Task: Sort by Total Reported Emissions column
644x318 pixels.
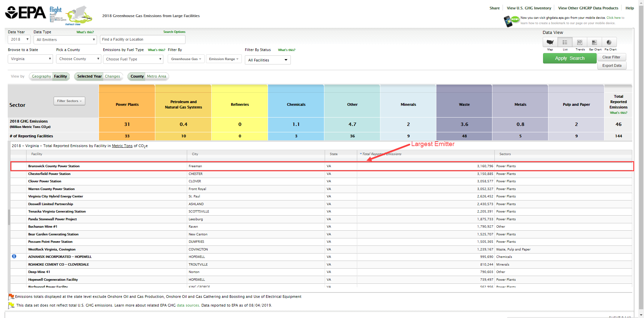Action: [x=382, y=154]
